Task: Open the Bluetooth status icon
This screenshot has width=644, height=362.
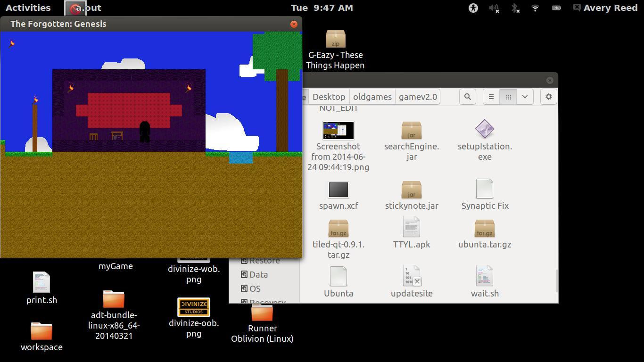Action: click(515, 8)
